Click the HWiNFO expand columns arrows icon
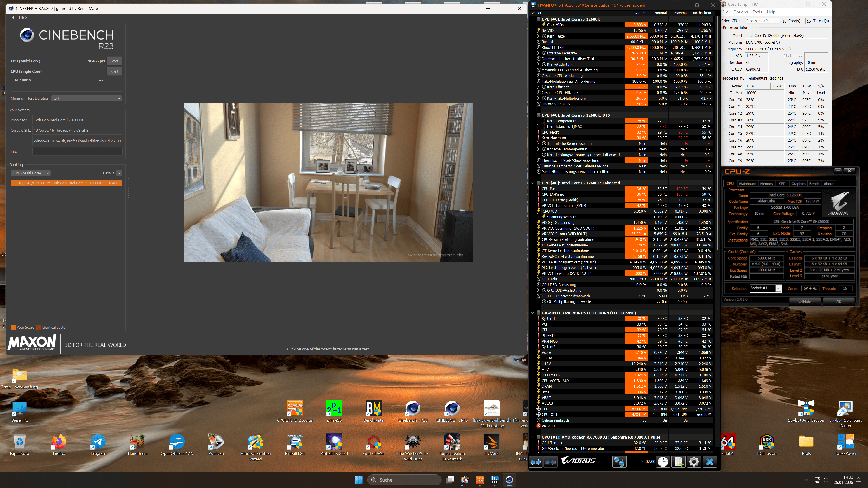The image size is (868, 488). pyautogui.click(x=536, y=462)
